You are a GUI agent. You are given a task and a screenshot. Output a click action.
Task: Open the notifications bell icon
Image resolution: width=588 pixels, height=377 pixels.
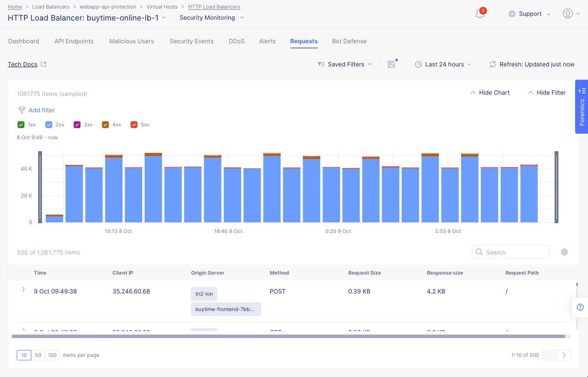(480, 14)
